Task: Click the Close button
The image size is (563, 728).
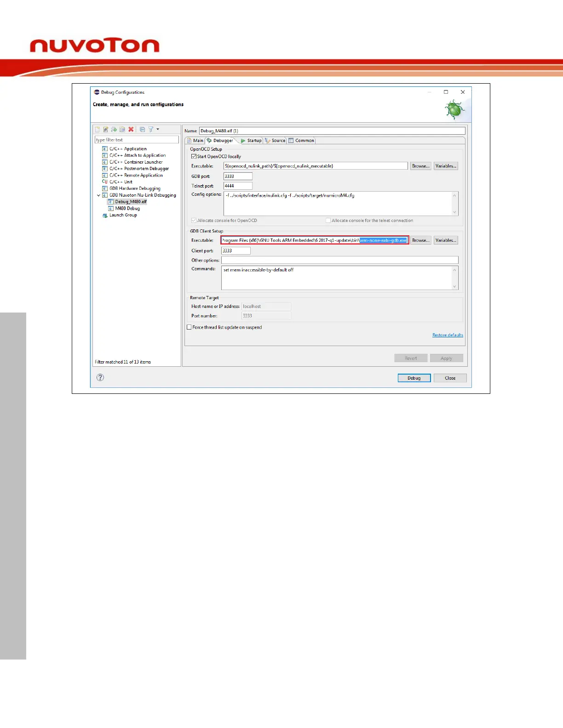Action: click(x=450, y=378)
